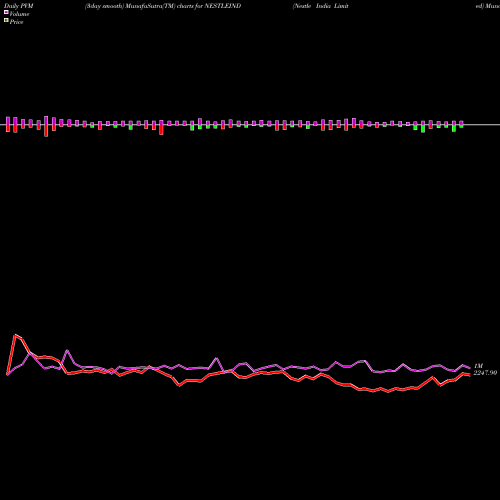The width and height of the screenshot is (500, 500).
Task: Click the Price legend color swatch
Action: [x=6, y=20]
